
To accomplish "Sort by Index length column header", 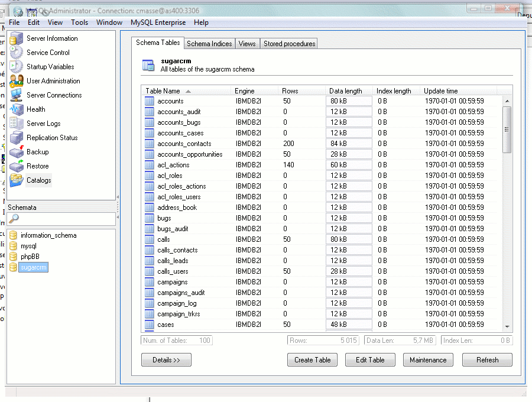I will coord(397,91).
